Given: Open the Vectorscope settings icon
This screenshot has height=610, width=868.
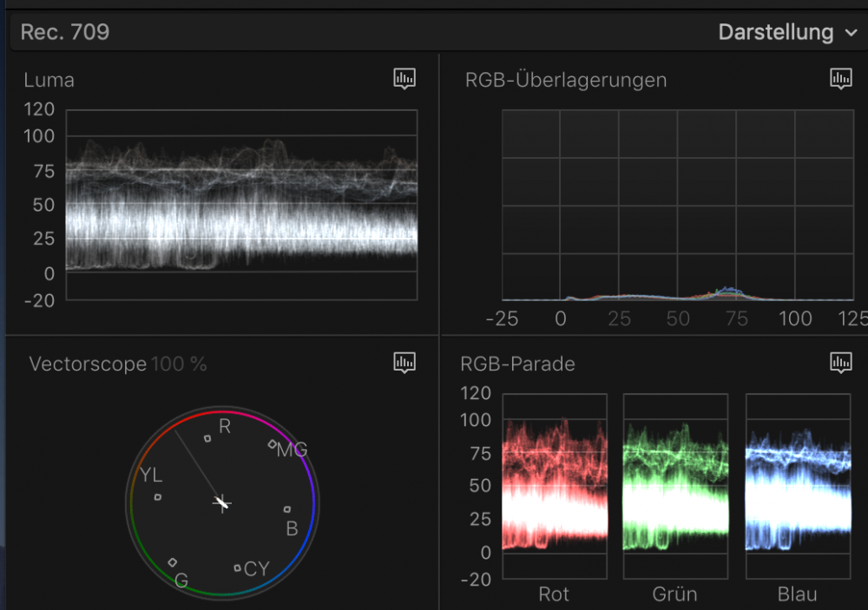Looking at the screenshot, I should (404, 363).
